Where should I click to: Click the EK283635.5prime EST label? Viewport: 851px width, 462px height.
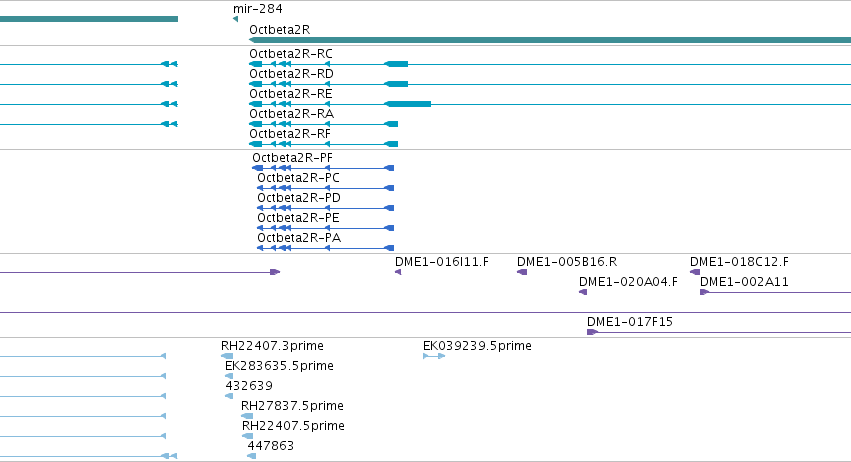coord(279,366)
